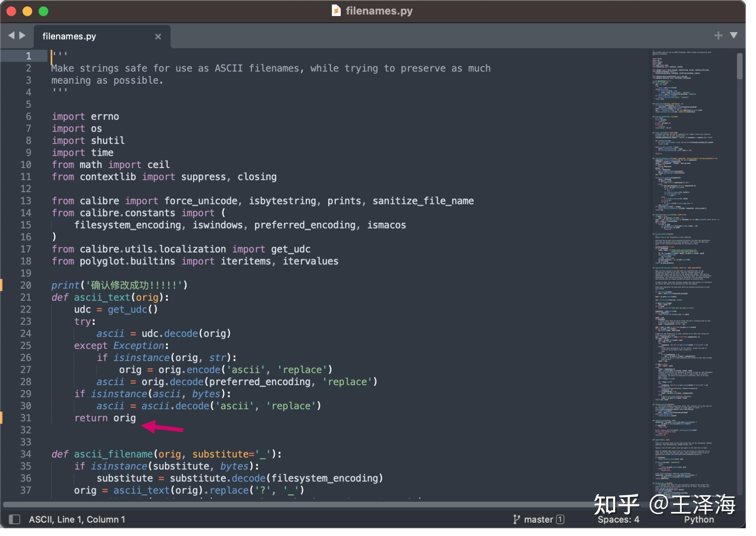Click 'contextlib' on line 11
This screenshot has height=536, width=756.
(108, 177)
